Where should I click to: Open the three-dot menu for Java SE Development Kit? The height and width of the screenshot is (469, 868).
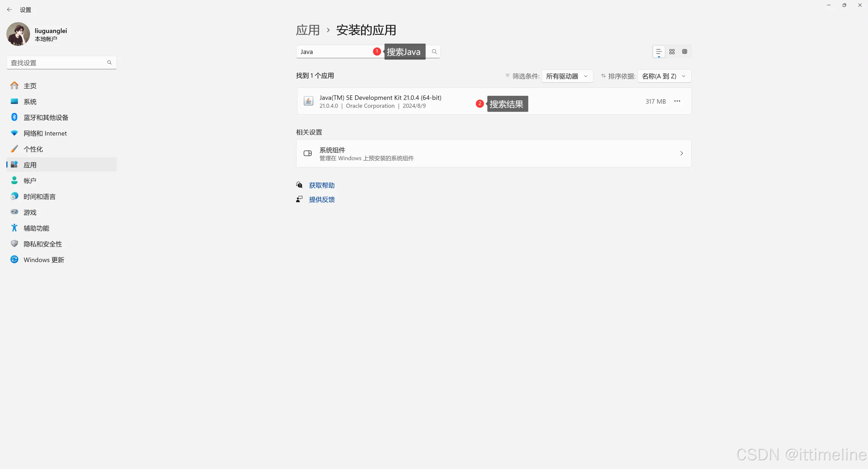[677, 101]
